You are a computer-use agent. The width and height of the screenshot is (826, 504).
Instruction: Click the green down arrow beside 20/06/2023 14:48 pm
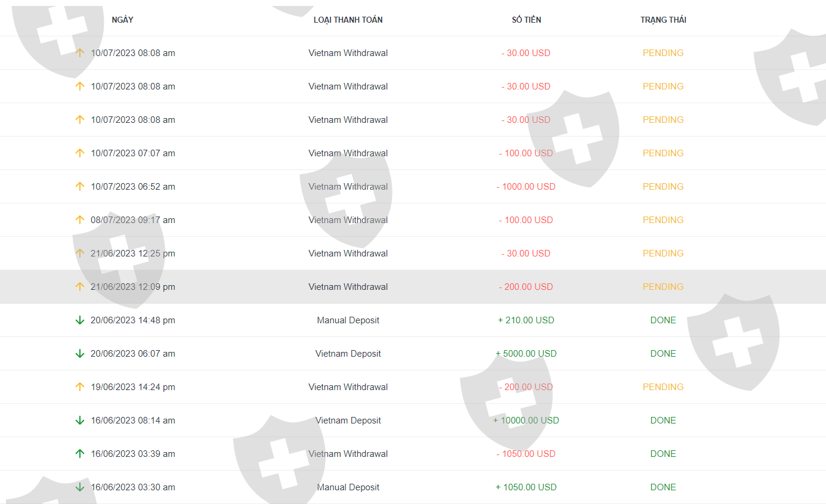coord(80,320)
